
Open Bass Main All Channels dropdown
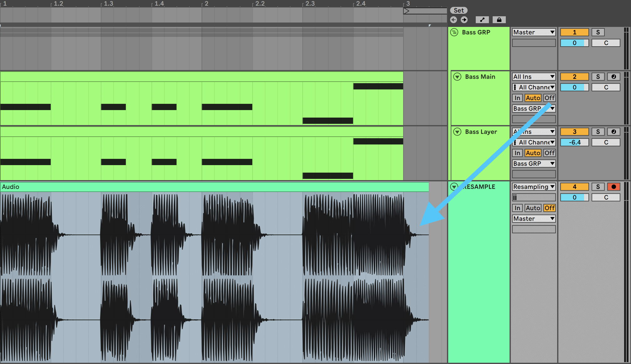point(534,87)
